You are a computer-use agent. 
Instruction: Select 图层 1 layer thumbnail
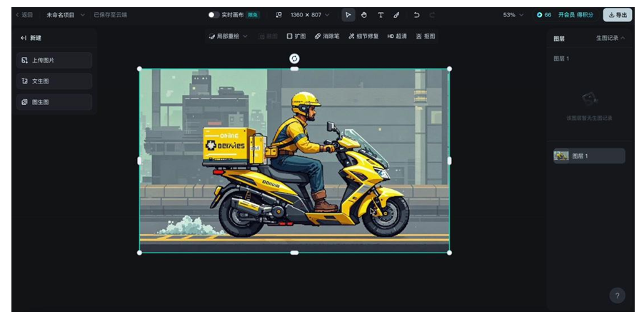coord(562,156)
